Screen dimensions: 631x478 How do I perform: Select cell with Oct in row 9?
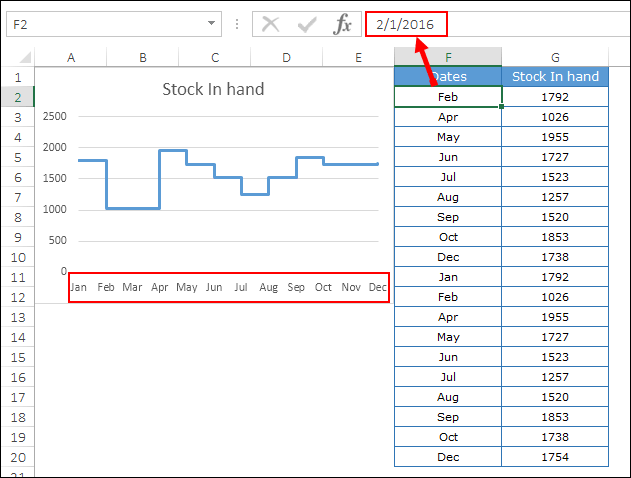[x=448, y=237]
